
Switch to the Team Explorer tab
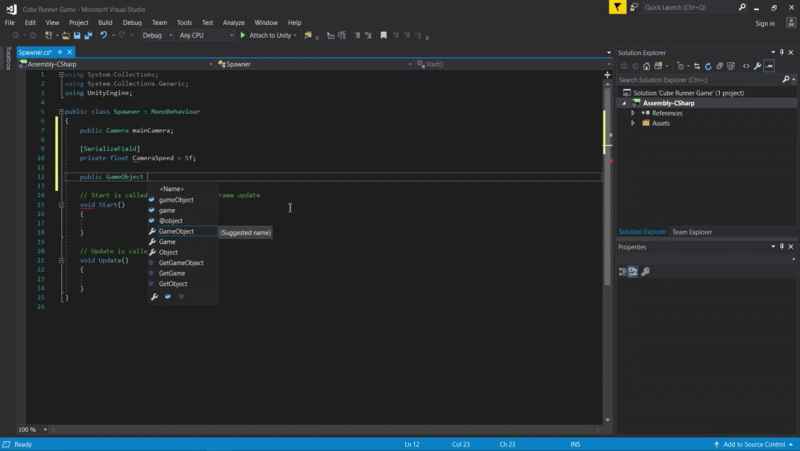pyautogui.click(x=692, y=232)
